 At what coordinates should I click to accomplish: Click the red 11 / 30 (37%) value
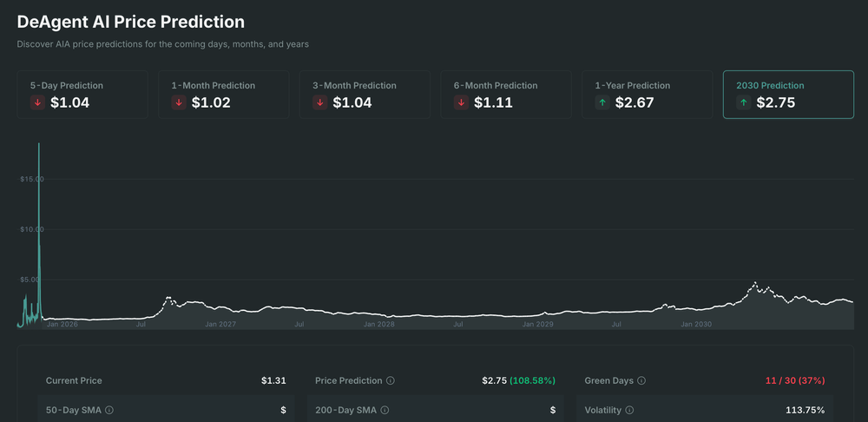794,381
